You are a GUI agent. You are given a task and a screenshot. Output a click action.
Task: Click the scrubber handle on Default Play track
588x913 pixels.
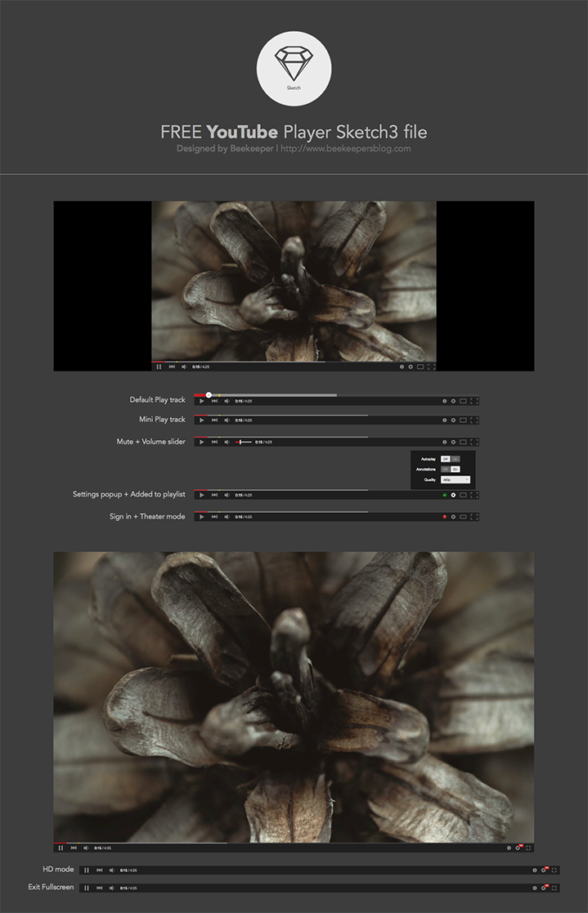pyautogui.click(x=209, y=395)
